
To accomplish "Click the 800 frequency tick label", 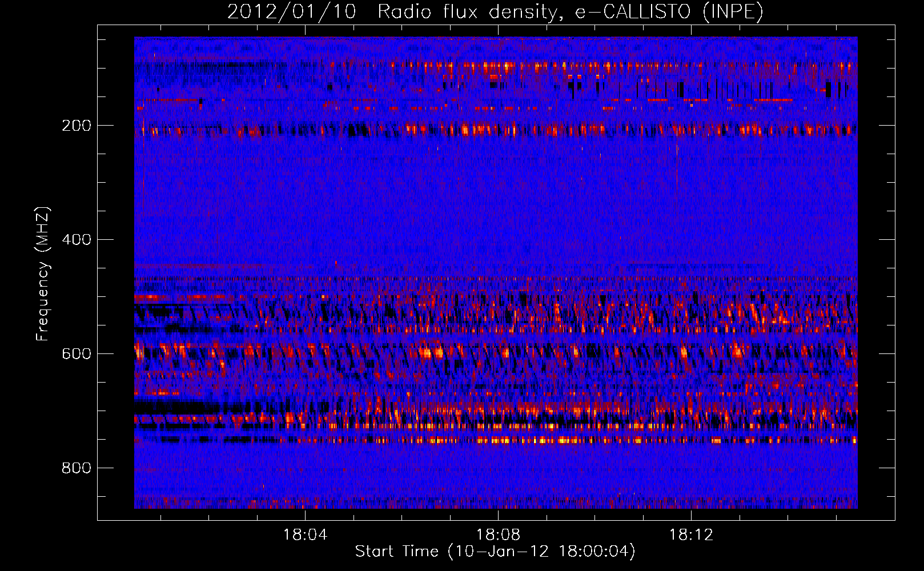I will pyautogui.click(x=77, y=468).
